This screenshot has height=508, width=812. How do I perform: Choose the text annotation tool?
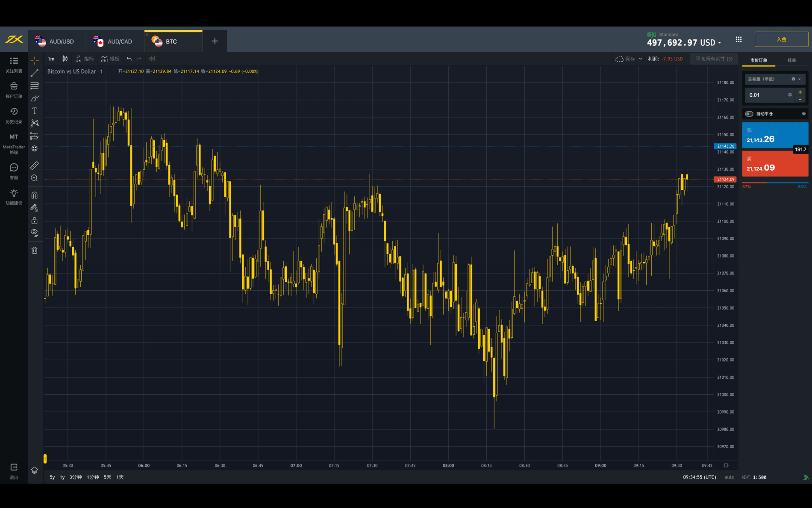35,111
